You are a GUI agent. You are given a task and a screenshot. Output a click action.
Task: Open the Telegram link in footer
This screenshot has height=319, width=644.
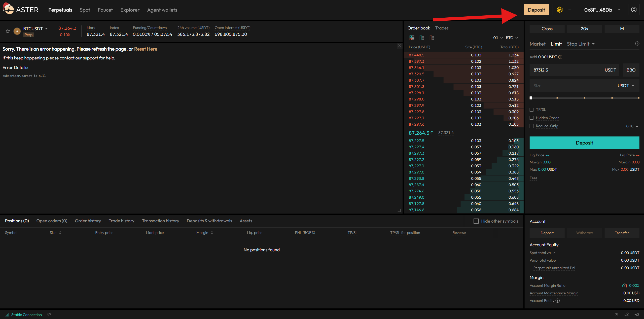click(x=637, y=314)
